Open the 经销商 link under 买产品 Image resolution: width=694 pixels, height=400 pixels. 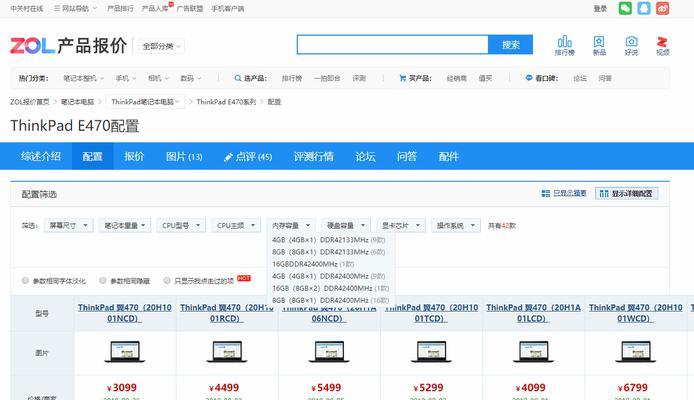tap(456, 78)
